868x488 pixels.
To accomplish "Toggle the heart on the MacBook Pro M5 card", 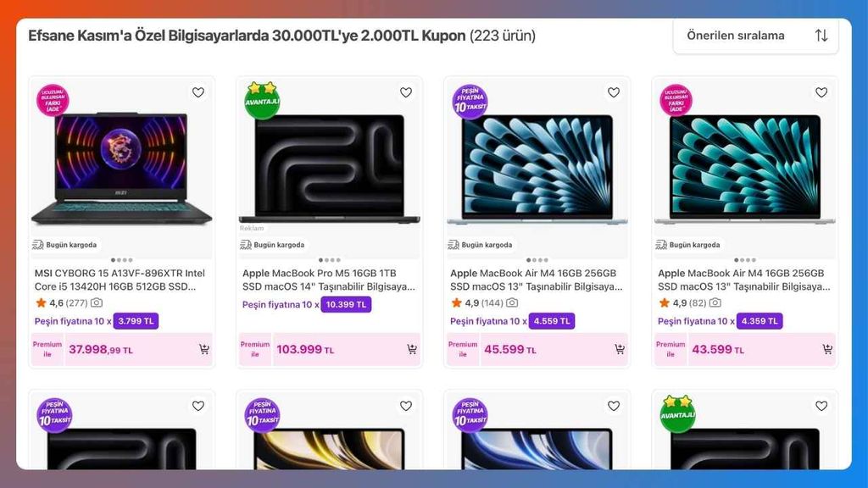I will [x=404, y=92].
